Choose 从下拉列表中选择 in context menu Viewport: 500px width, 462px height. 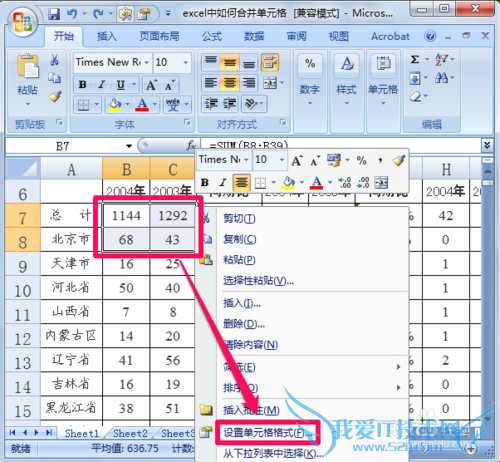point(273,453)
